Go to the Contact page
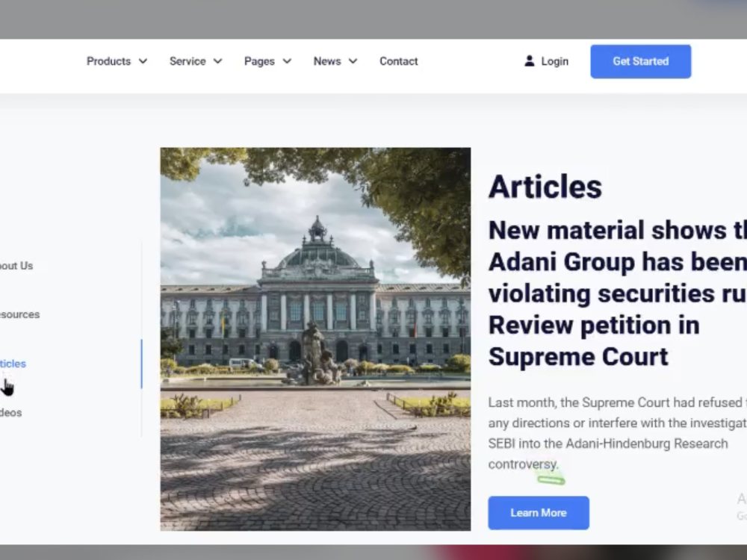This screenshot has height=560, width=747. click(399, 61)
